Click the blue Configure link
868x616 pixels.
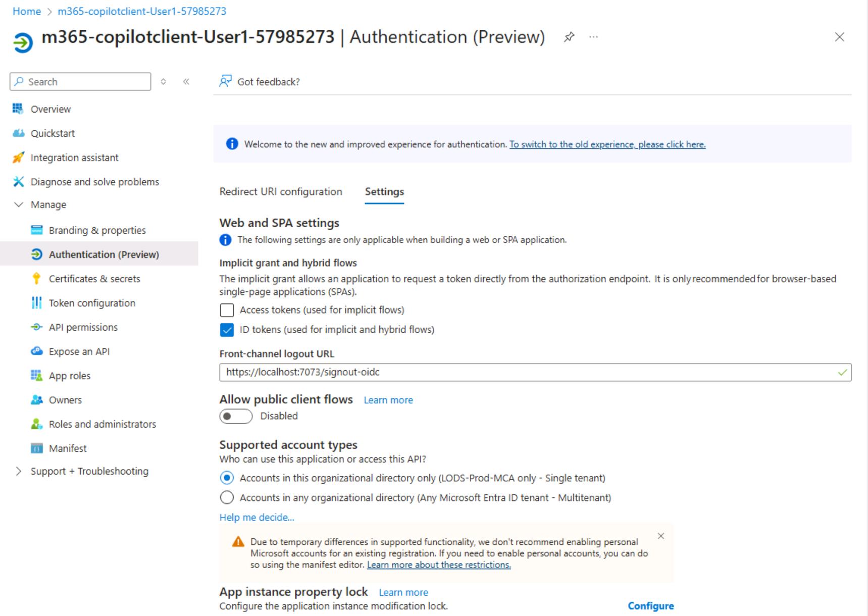tap(650, 606)
